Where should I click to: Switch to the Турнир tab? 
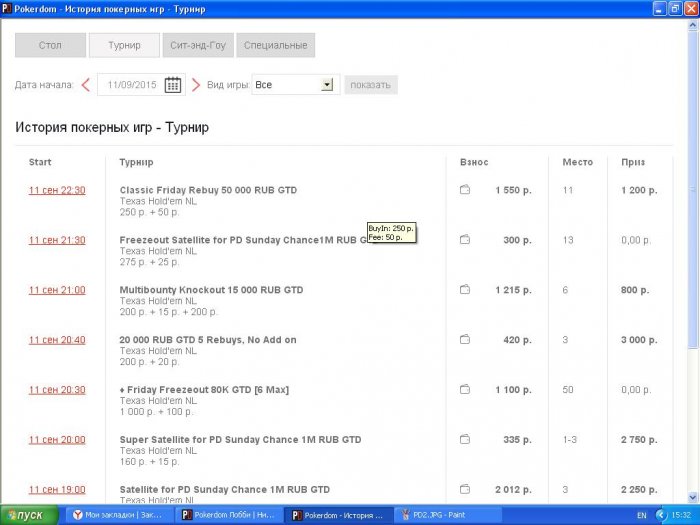(x=124, y=45)
